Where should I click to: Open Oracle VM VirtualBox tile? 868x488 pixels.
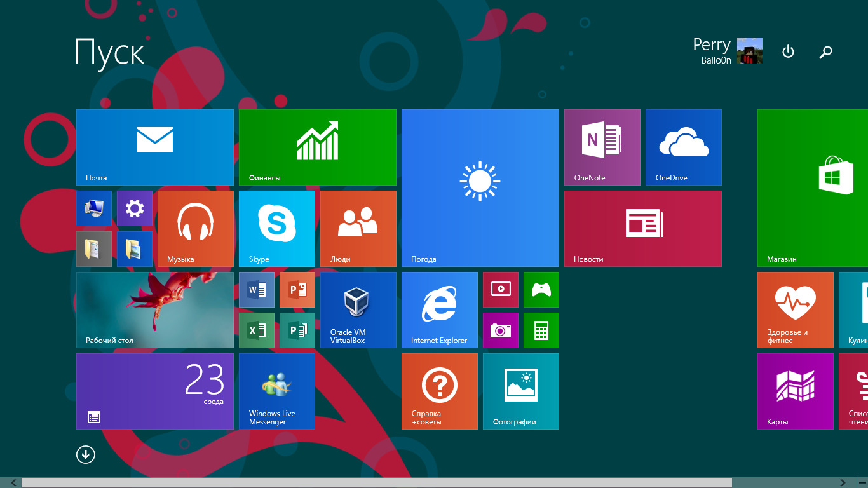(358, 309)
